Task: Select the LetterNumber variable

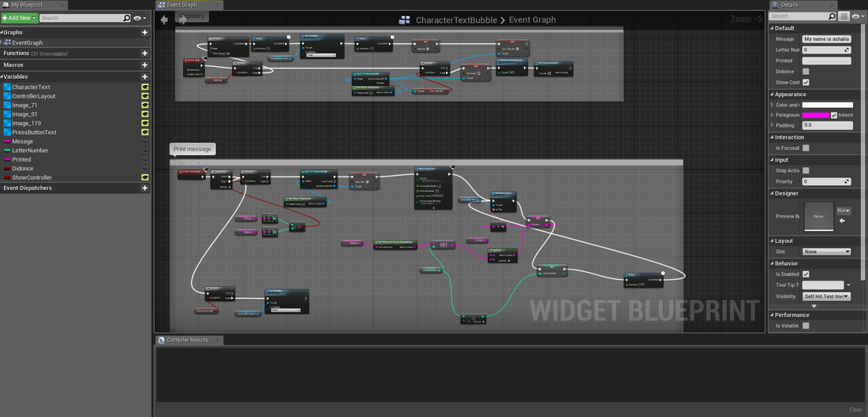Action: (x=30, y=151)
